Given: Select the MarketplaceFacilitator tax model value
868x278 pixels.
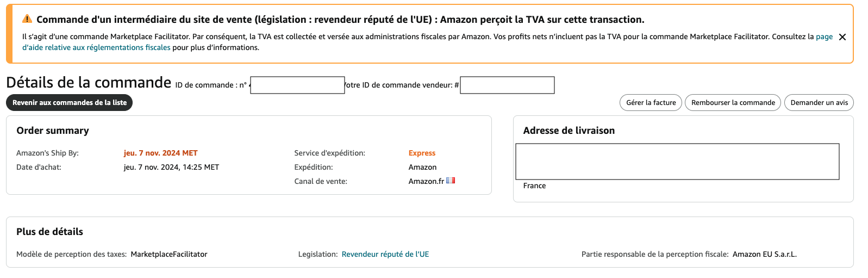Looking at the screenshot, I should coord(169,254).
